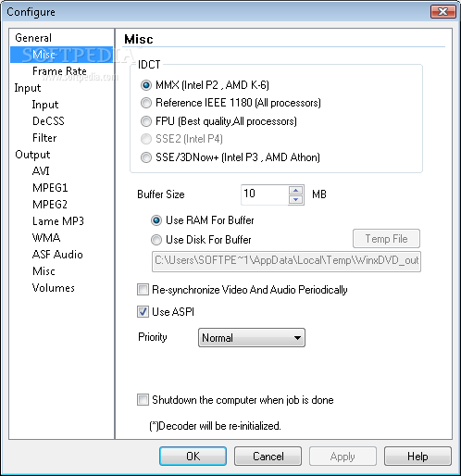
Task: Select the Output category
Action: click(x=32, y=155)
